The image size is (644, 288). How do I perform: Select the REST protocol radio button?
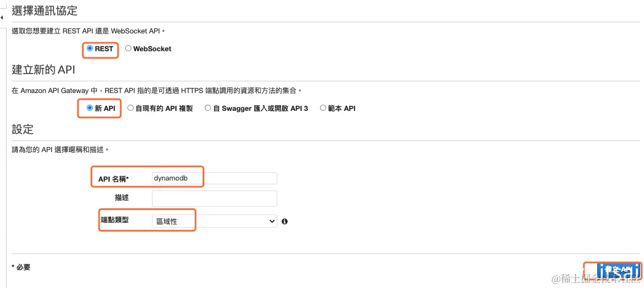(x=90, y=48)
